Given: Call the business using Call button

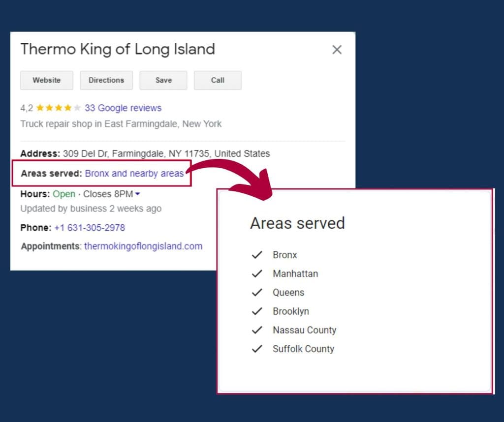Looking at the screenshot, I should coord(218,80).
